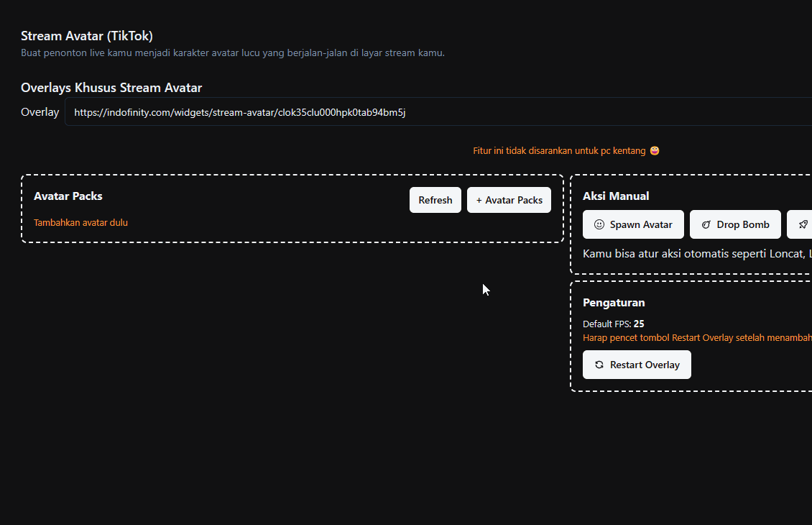The image size is (812, 525).
Task: Click the Stream Avatar (TikTok) title
Action: 86,36
